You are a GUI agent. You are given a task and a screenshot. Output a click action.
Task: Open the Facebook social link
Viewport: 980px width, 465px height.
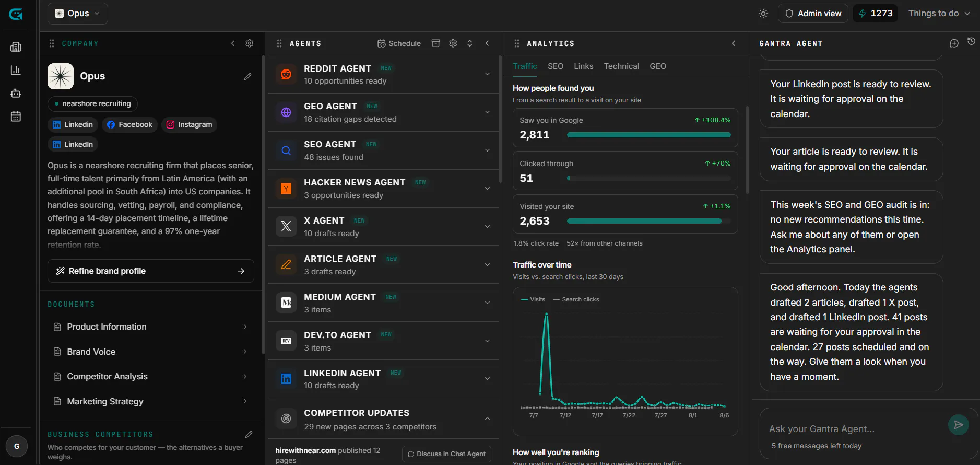[129, 125]
